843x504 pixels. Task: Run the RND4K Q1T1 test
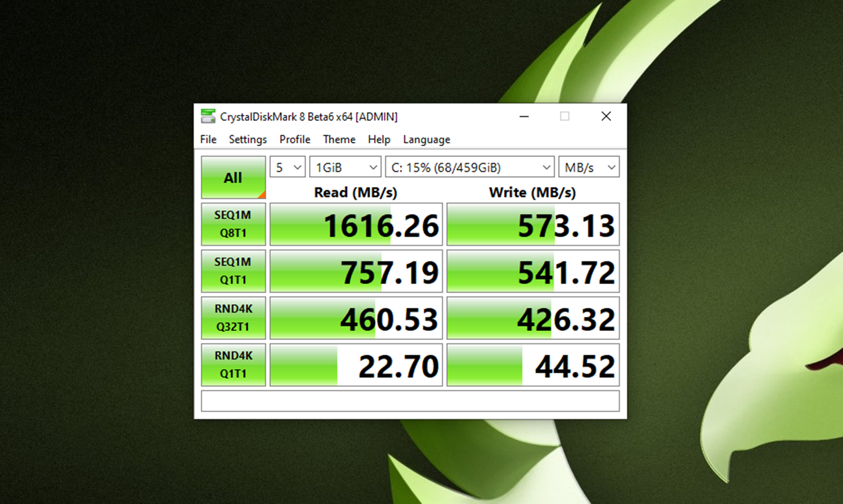[233, 365]
